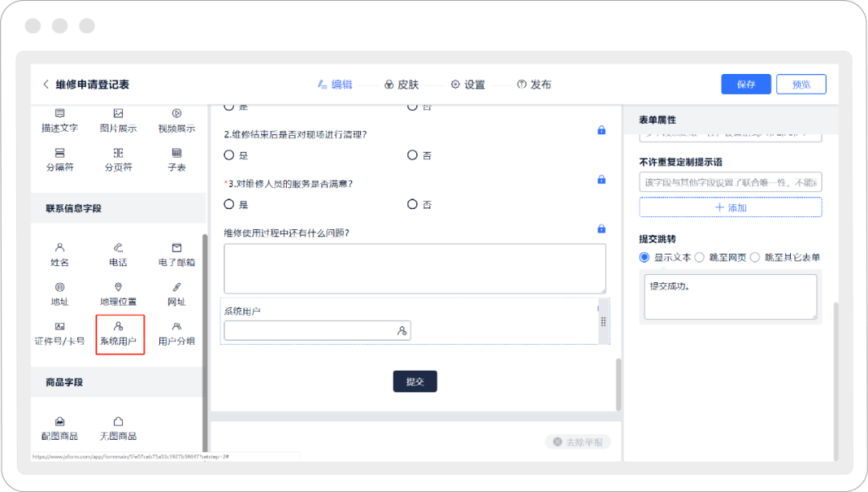The width and height of the screenshot is (868, 492).
Task: Insert the 视频展示 video display element
Action: coord(176,121)
